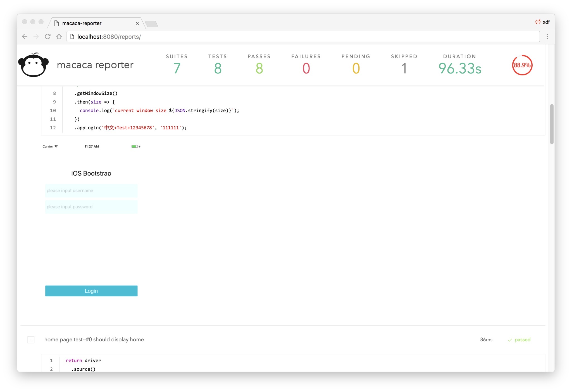Click the Passes count filter
572x392 pixels.
259,68
